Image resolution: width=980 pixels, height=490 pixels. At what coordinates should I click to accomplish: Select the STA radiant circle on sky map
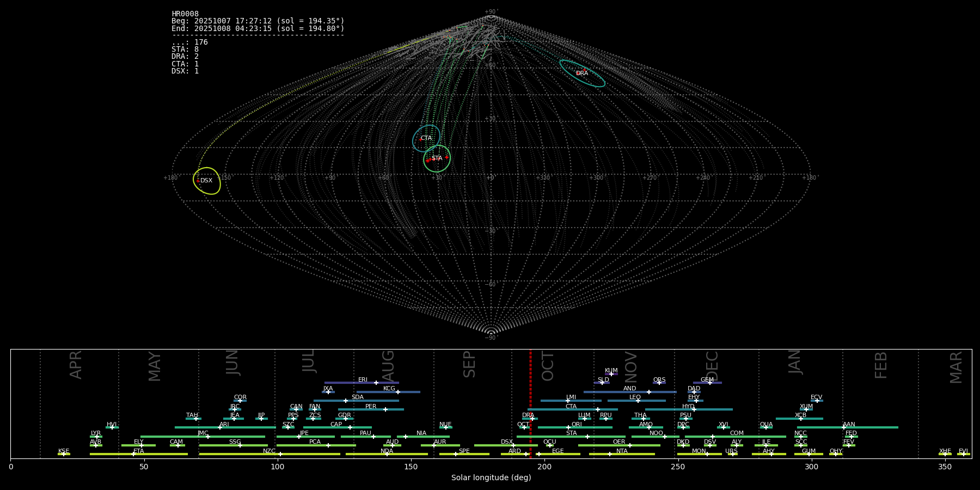tap(437, 158)
